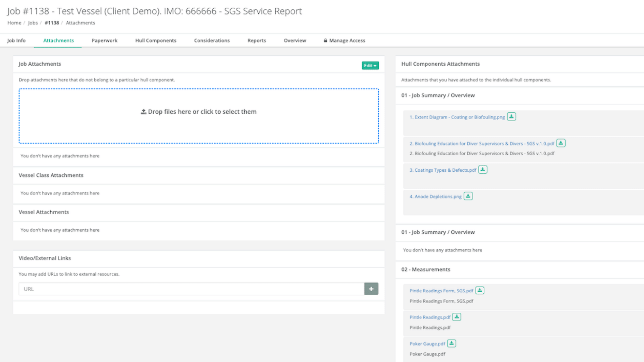Open the Hull Components tab
This screenshot has width=644, height=362.
click(x=156, y=40)
